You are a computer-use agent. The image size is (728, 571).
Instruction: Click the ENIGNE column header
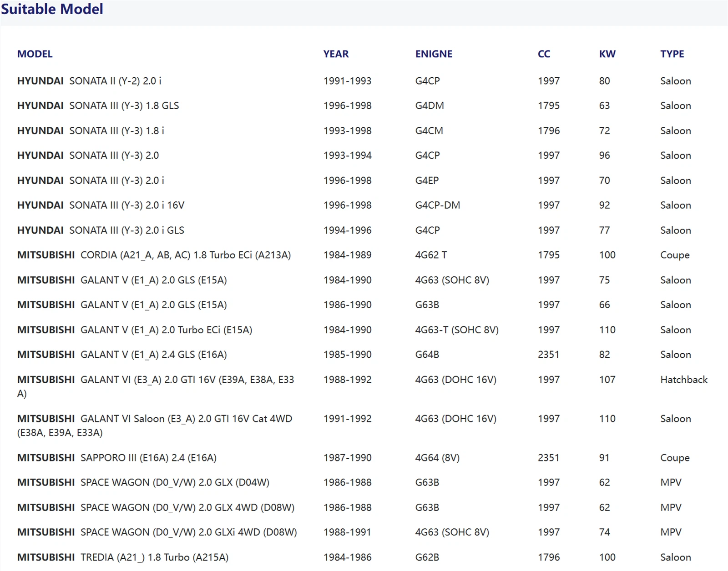[x=434, y=54]
